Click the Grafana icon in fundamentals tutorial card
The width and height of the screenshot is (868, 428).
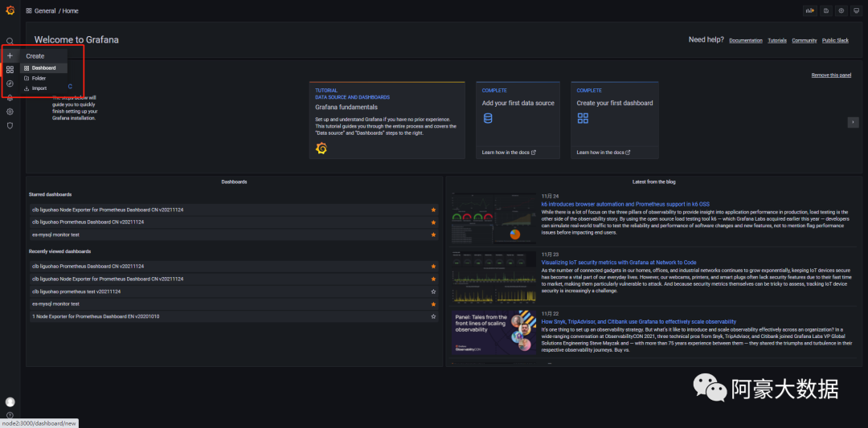[321, 148]
